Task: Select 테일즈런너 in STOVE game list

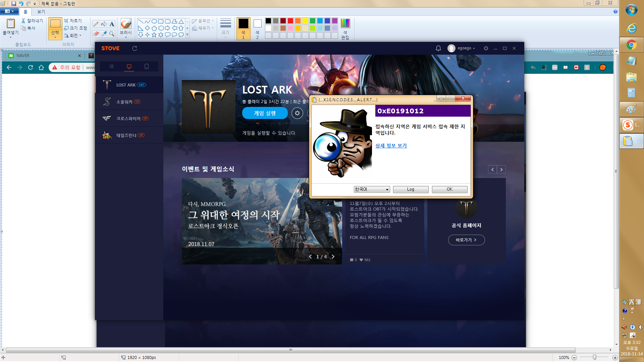Action: 129,135
